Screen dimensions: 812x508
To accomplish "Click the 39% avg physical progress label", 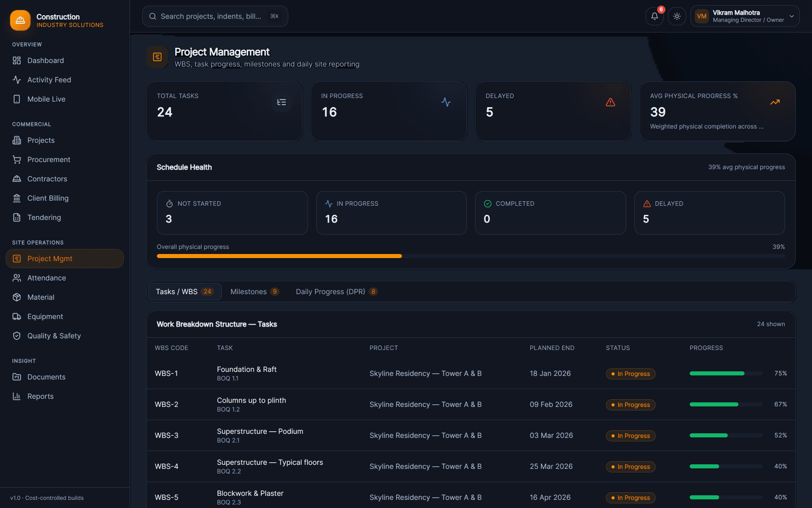I will tap(747, 167).
